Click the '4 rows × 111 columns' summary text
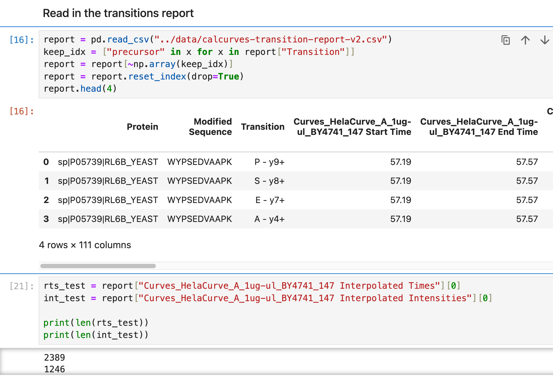 point(85,245)
